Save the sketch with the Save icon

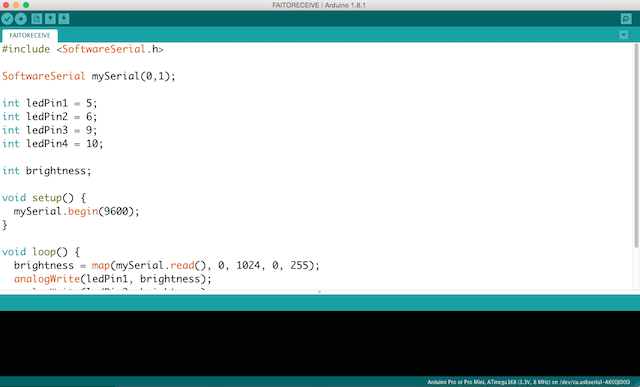click(64, 19)
